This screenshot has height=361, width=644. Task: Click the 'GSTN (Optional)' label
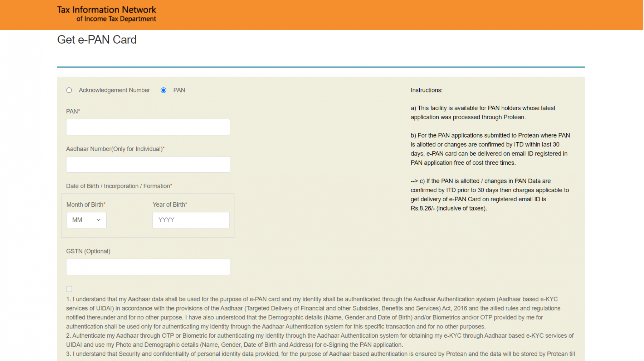tap(88, 251)
